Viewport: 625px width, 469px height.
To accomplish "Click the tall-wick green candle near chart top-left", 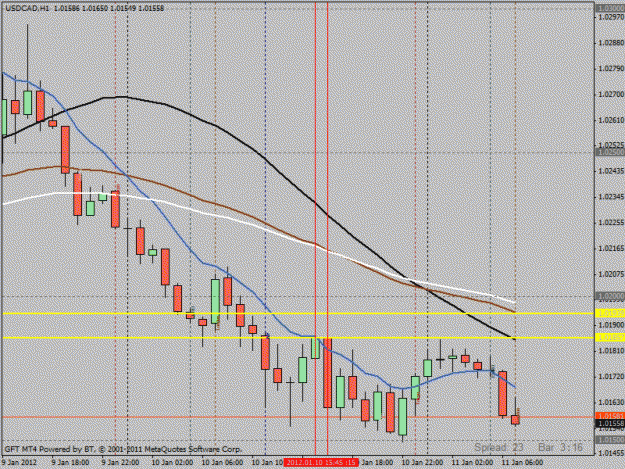I will pos(28,103).
